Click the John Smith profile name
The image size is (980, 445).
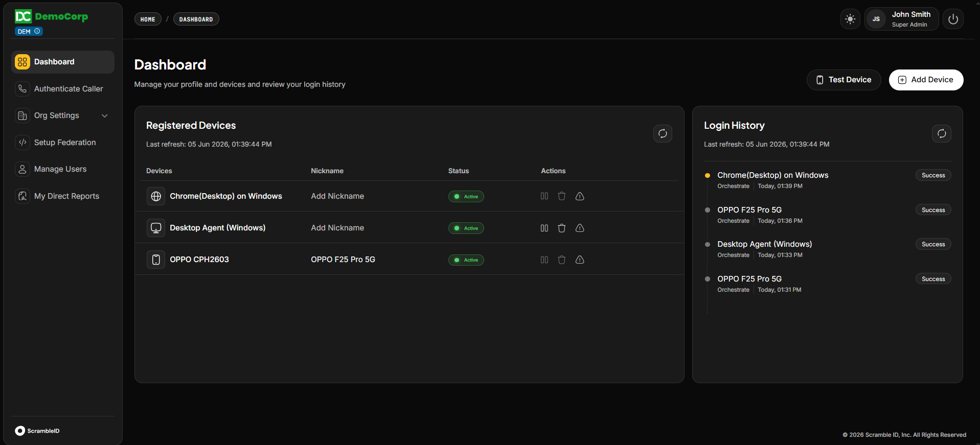[911, 14]
